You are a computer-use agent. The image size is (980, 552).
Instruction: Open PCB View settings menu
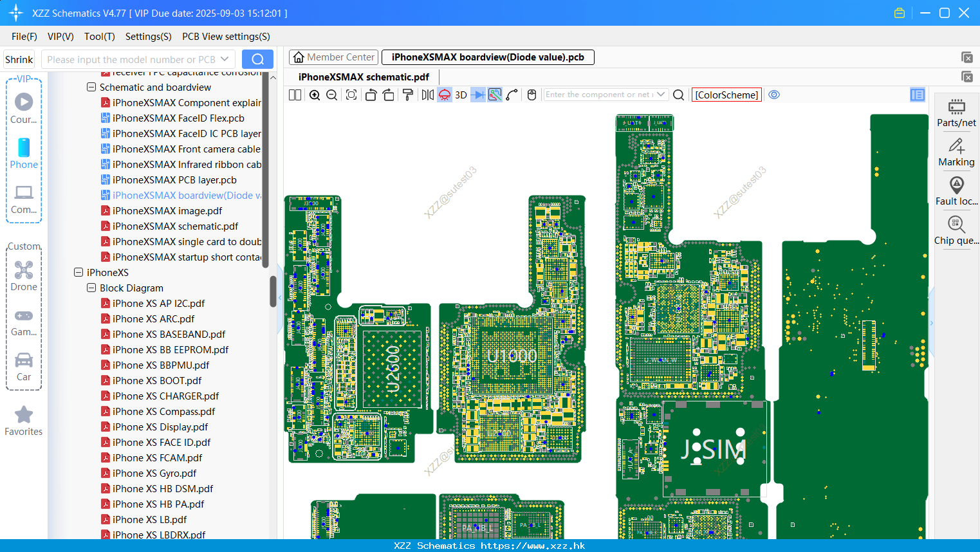click(226, 37)
